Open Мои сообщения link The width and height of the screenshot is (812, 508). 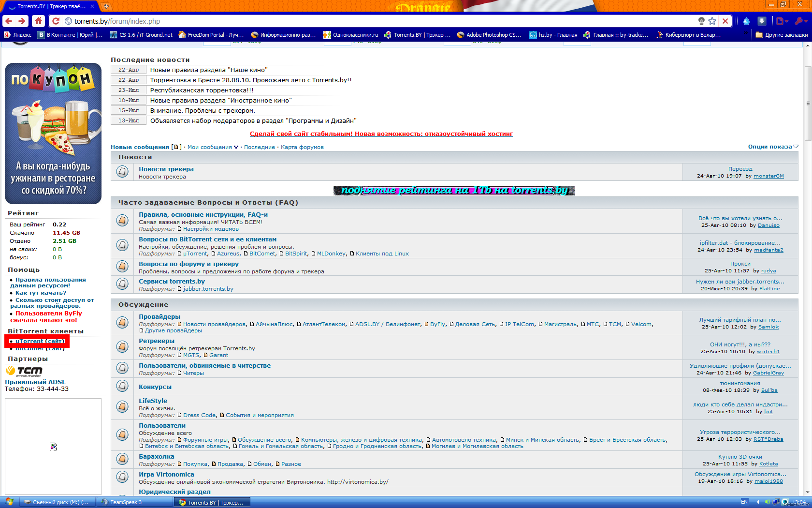coord(210,147)
